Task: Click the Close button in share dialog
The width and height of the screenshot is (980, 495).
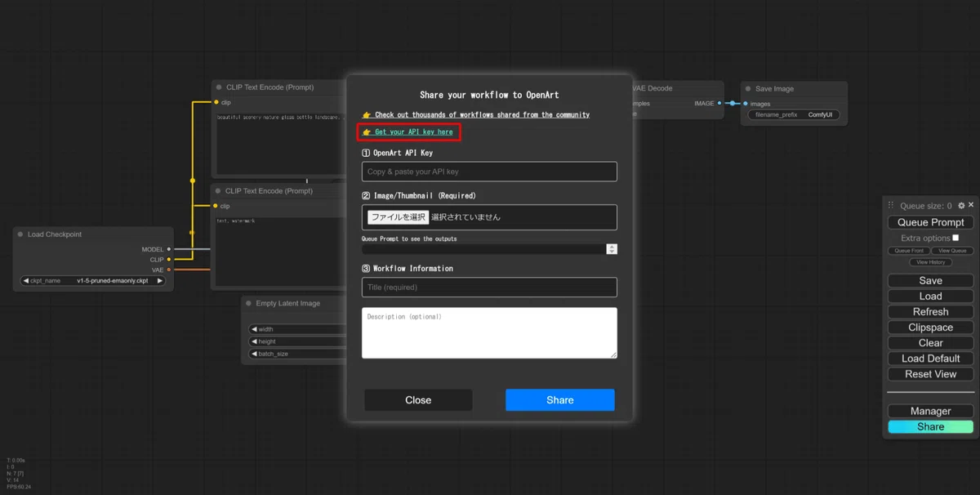Action: click(418, 400)
